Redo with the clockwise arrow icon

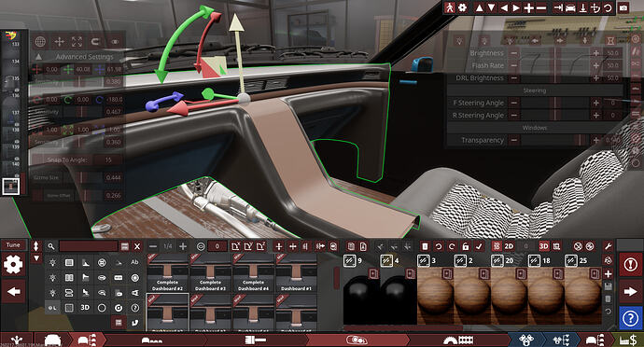tap(452, 246)
